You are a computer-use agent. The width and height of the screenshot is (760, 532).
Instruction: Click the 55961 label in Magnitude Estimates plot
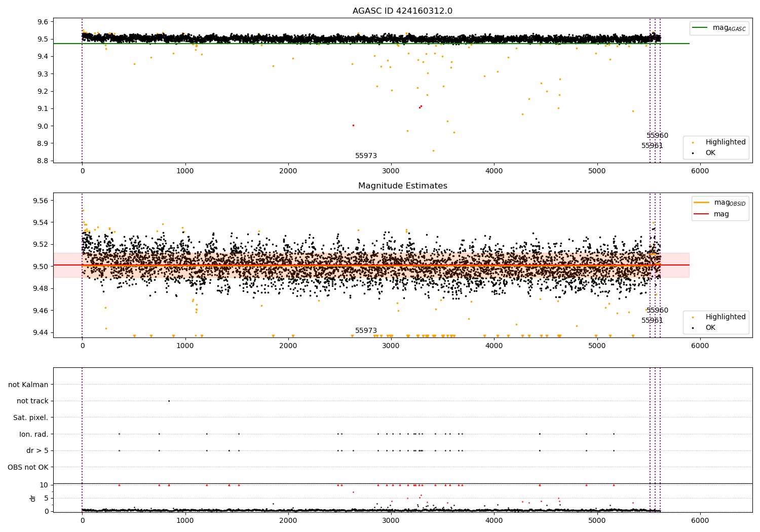652,320
